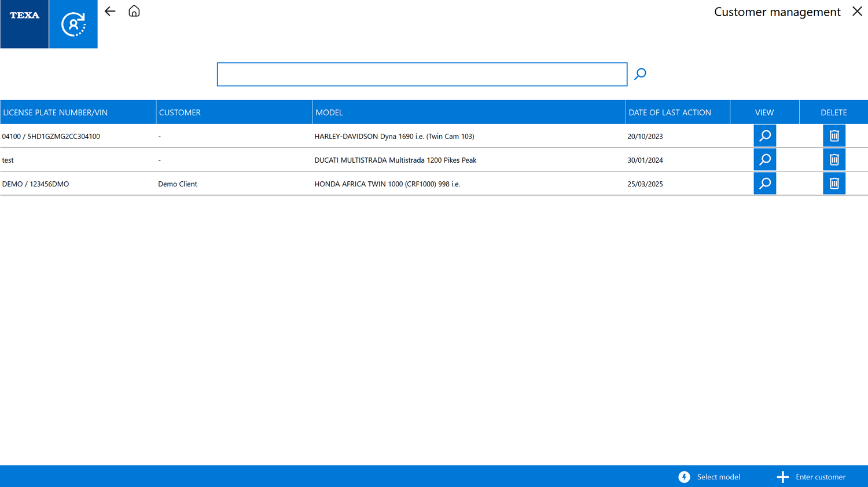The image size is (868, 487).
Task: Close the Customer management window
Action: tap(857, 12)
